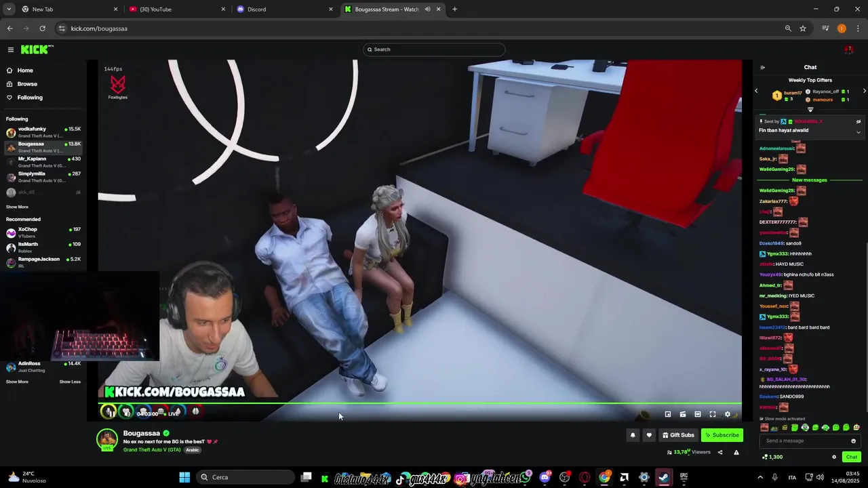Open Windows Start menu
Image resolution: width=868 pixels, height=488 pixels.
pyautogui.click(x=184, y=477)
